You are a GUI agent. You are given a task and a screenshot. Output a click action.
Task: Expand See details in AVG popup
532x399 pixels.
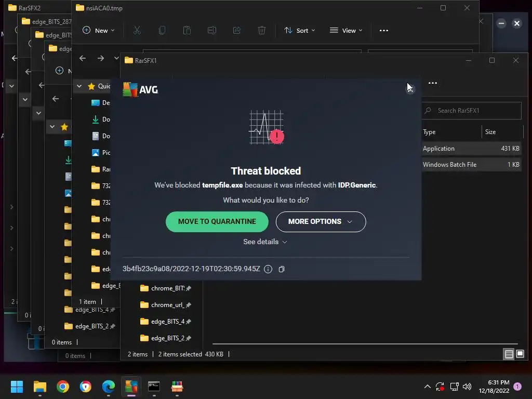pyautogui.click(x=265, y=242)
